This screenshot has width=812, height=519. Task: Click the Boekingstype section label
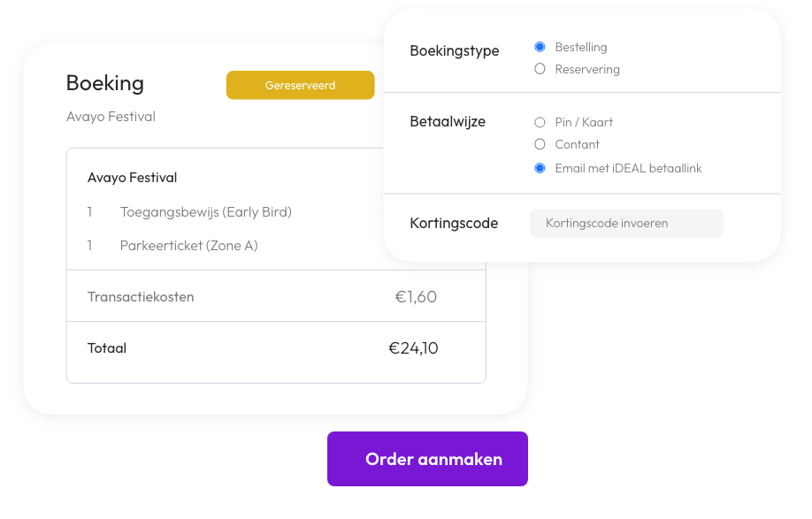(x=455, y=51)
